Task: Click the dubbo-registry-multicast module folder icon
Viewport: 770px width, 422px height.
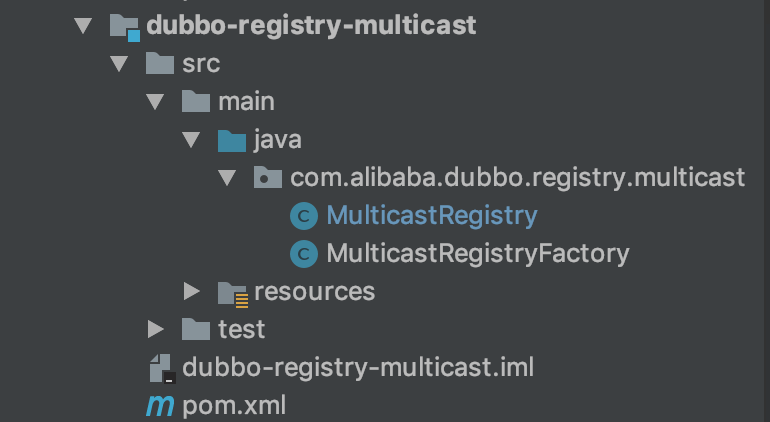Action: [124, 26]
